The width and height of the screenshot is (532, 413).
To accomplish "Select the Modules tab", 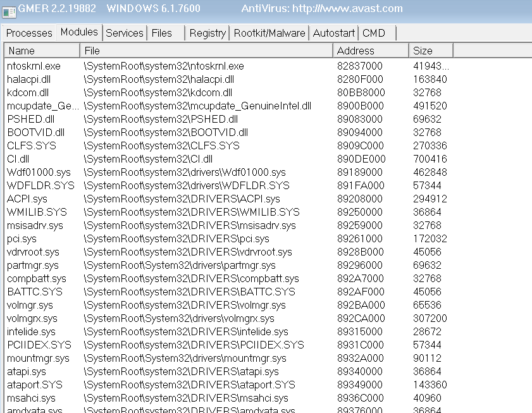I will tap(79, 32).
